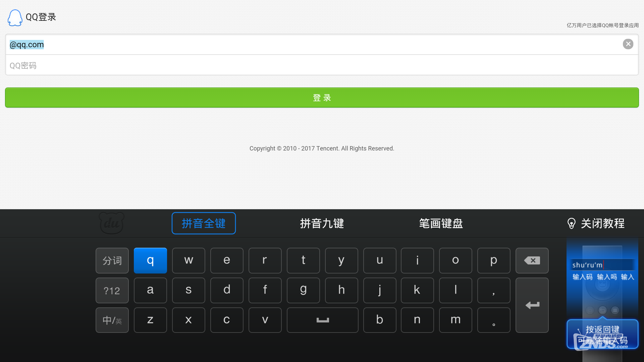Tap the d key
Image resolution: width=644 pixels, height=362 pixels.
pos(227,290)
